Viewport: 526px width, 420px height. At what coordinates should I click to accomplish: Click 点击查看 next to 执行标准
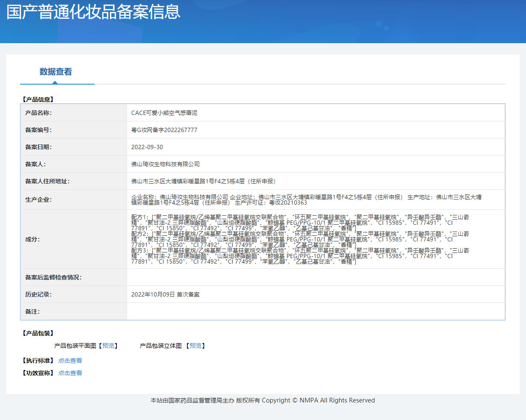click(x=70, y=361)
